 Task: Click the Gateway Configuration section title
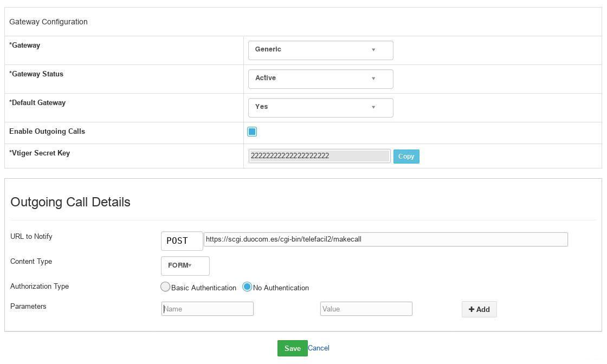point(48,22)
